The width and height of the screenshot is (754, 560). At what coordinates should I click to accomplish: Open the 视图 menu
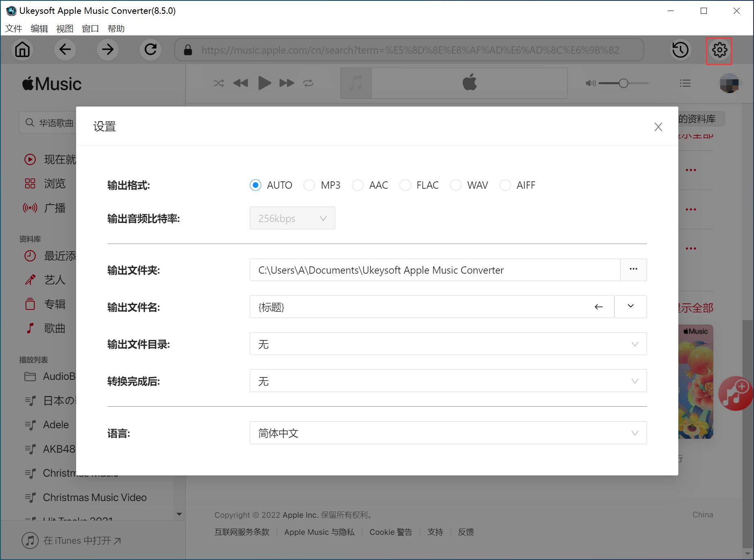coord(65,29)
